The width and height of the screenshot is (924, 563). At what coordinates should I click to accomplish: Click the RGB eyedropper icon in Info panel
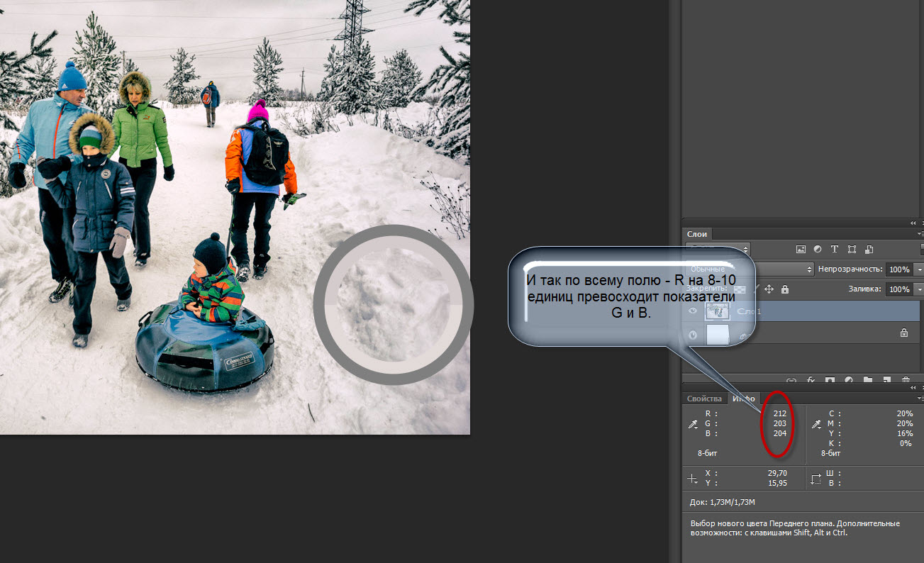(694, 424)
